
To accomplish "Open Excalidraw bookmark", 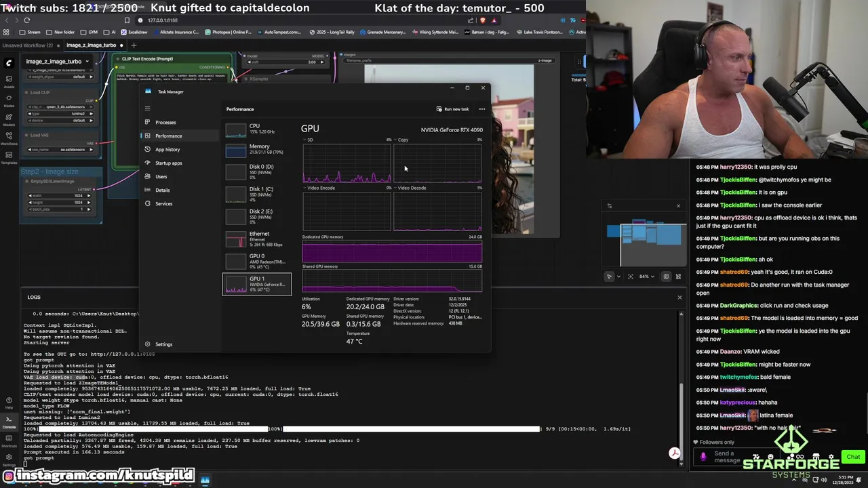I will (x=134, y=32).
